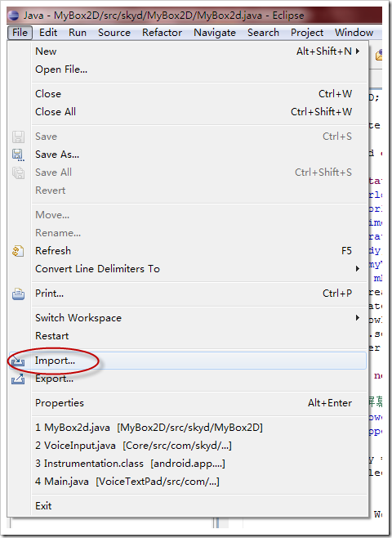The image size is (392, 538).
Task: Expand Convert Line Delimiters To submenu
Action: (358, 269)
